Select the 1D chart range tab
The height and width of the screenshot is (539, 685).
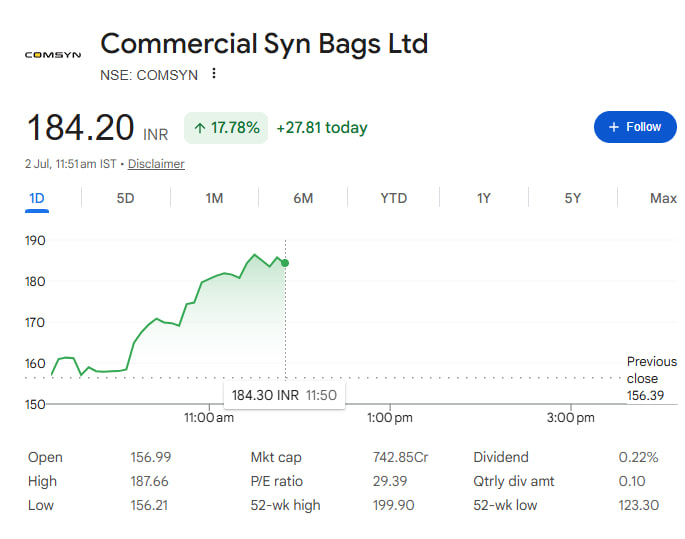pos(37,198)
